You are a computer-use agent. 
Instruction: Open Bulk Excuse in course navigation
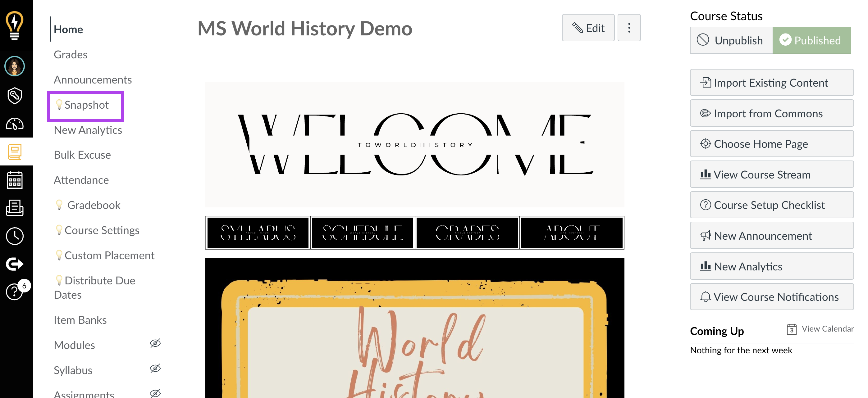pyautogui.click(x=82, y=155)
